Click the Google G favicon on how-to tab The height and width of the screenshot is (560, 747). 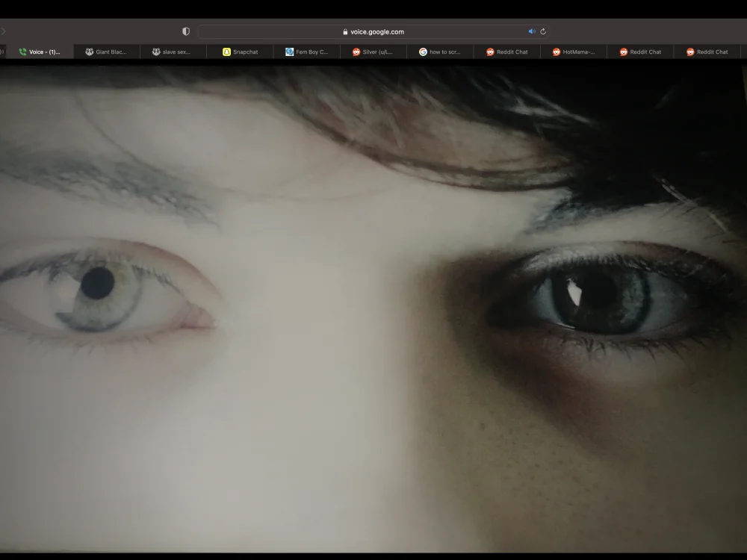(x=421, y=52)
